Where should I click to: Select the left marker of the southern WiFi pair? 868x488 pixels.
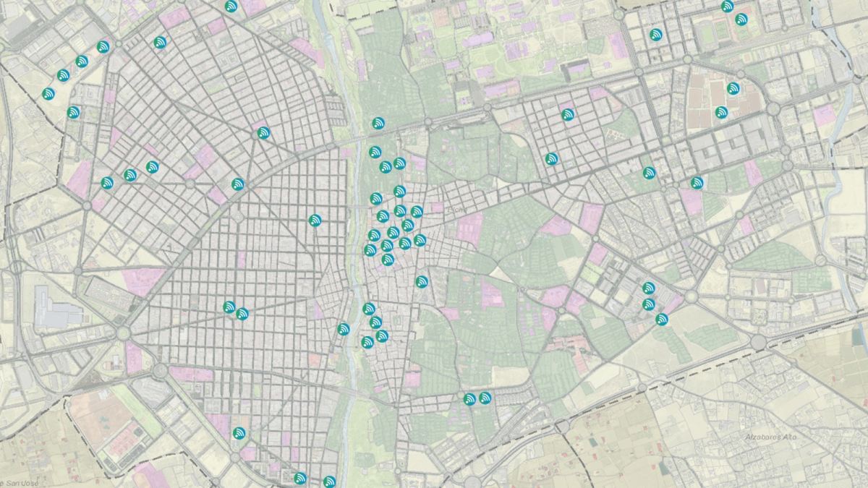pyautogui.click(x=469, y=398)
